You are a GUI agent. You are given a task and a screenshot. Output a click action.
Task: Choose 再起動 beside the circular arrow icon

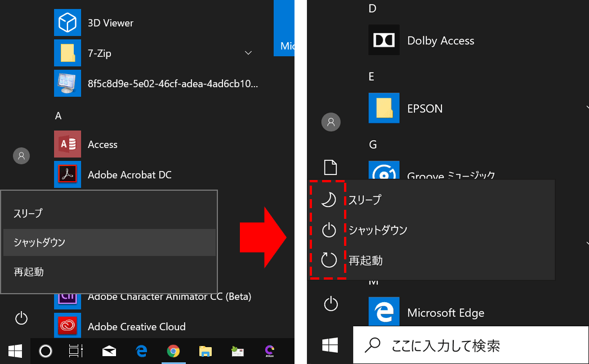(x=365, y=260)
